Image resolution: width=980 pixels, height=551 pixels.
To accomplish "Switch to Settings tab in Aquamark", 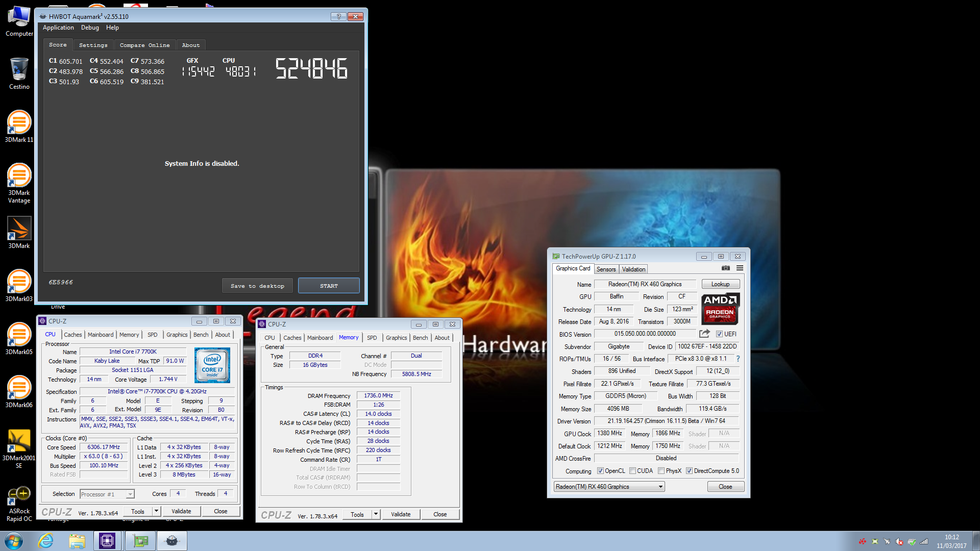I will [93, 45].
